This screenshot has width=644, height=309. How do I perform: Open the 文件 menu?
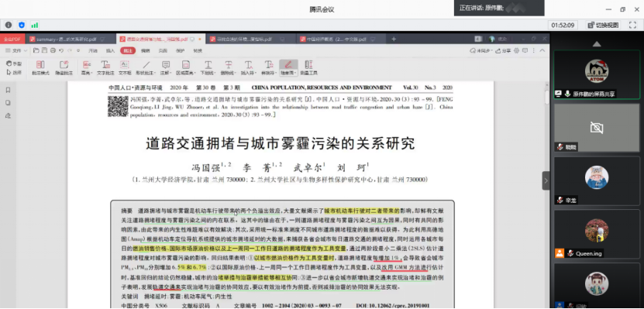coord(16,50)
